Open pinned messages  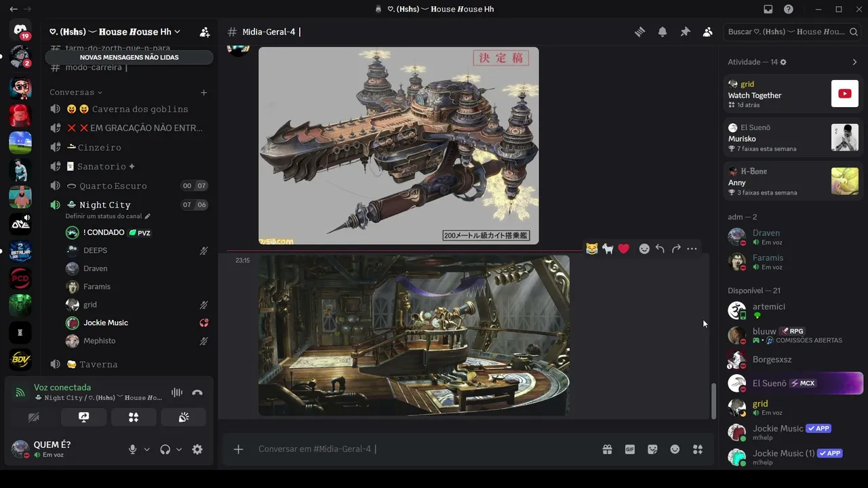coord(685,32)
